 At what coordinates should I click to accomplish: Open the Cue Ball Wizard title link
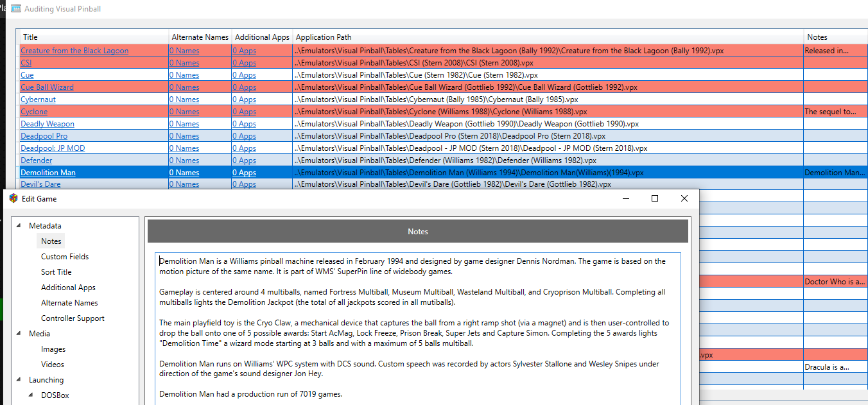pos(47,87)
